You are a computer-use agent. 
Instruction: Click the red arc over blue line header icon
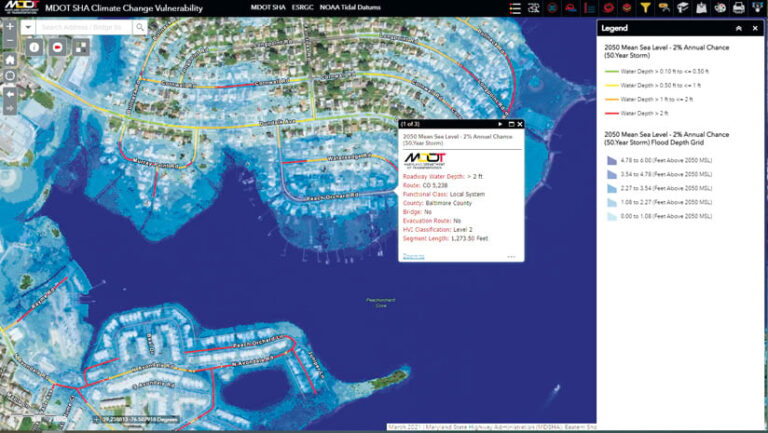[571, 8]
